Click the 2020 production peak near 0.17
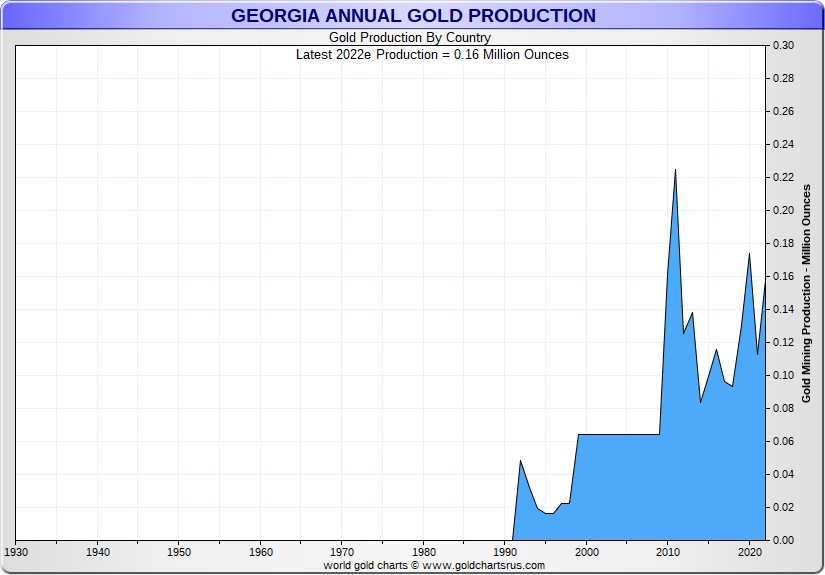Image resolution: width=825 pixels, height=575 pixels. tap(749, 254)
